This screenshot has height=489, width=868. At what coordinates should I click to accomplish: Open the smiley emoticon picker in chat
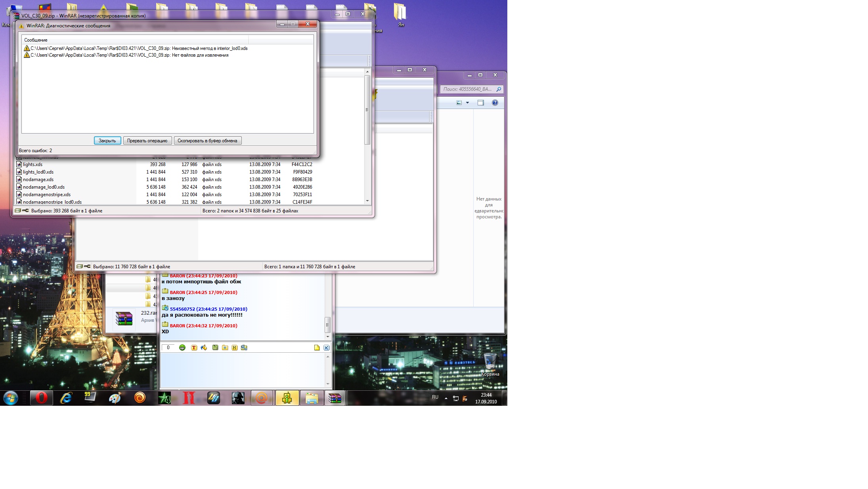click(182, 348)
